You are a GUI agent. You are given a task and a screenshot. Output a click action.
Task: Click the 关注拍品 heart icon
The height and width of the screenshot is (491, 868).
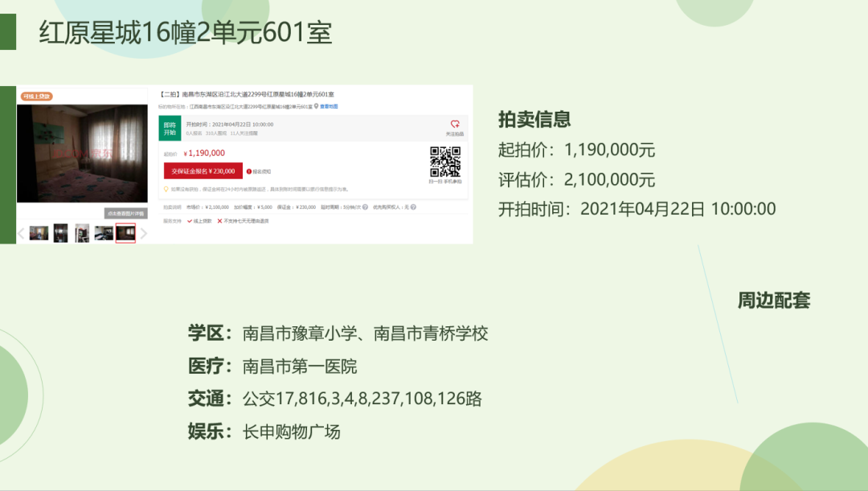coord(455,125)
